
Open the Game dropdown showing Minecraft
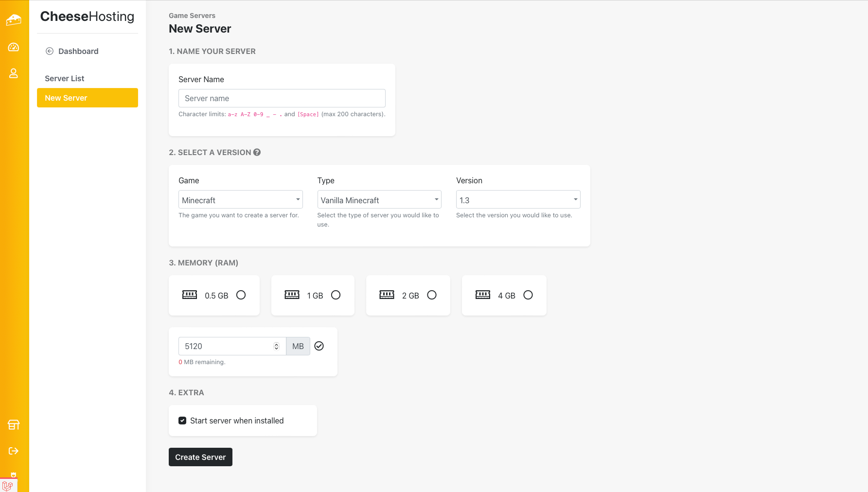point(240,200)
